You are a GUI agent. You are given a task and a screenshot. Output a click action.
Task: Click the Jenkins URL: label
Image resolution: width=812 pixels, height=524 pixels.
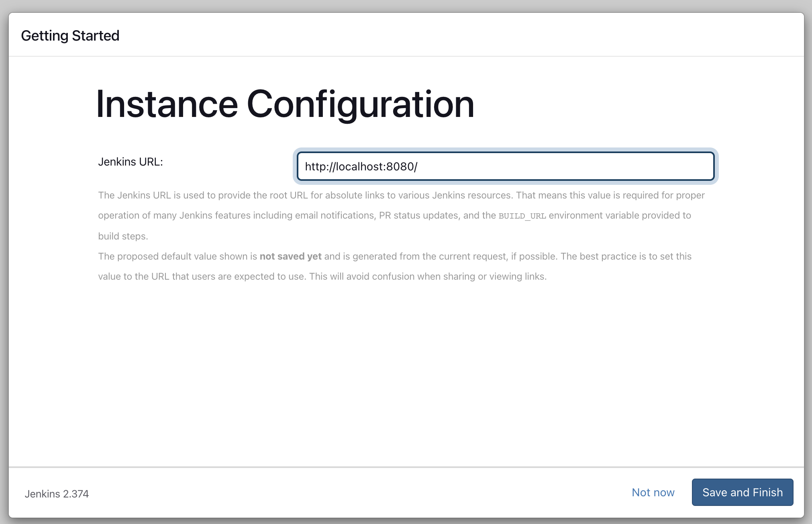(131, 162)
